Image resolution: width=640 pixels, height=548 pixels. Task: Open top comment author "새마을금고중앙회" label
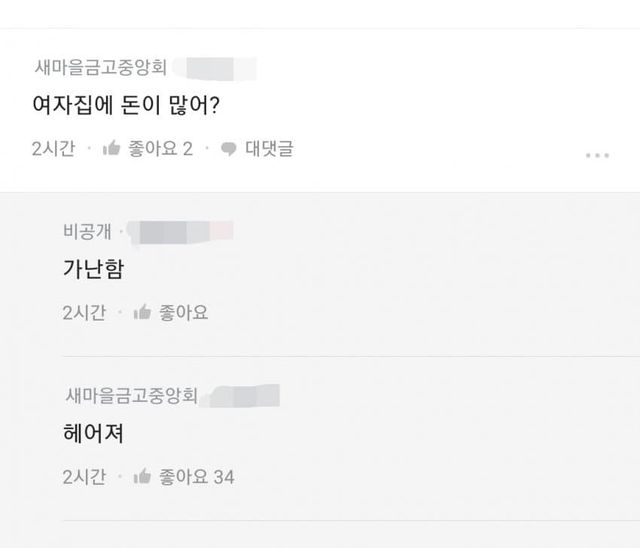click(97, 68)
